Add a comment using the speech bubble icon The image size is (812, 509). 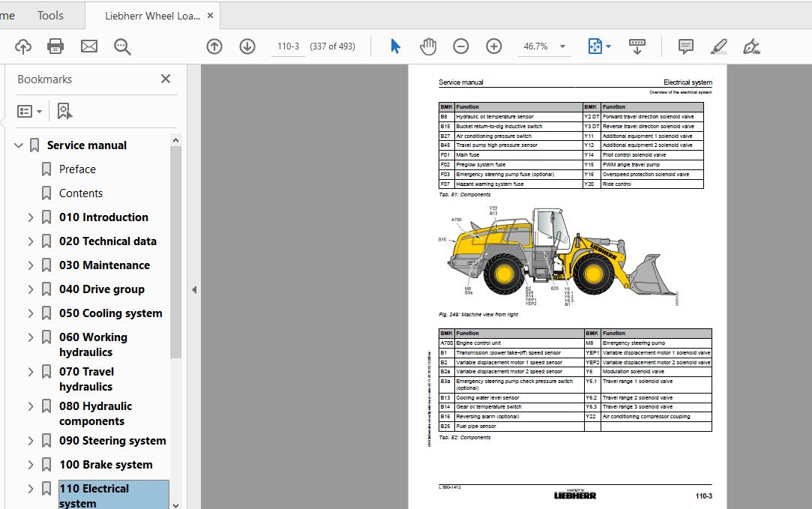685,46
